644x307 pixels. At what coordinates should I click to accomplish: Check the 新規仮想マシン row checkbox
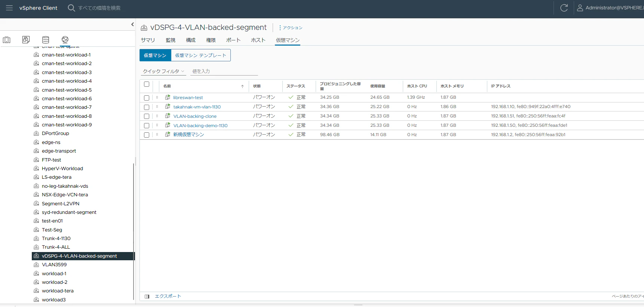point(147,135)
